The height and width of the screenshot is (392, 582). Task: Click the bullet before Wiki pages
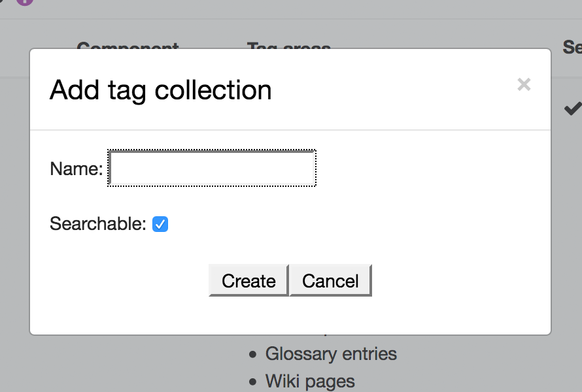coord(253,382)
